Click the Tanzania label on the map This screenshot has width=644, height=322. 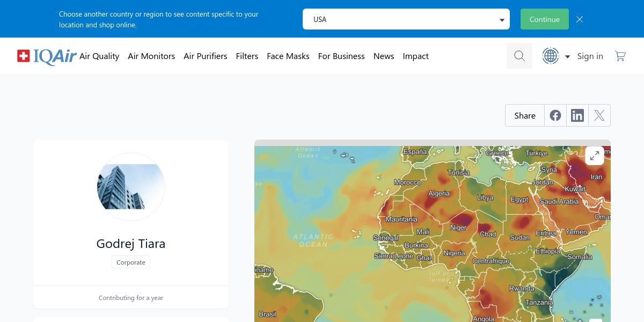click(x=539, y=303)
